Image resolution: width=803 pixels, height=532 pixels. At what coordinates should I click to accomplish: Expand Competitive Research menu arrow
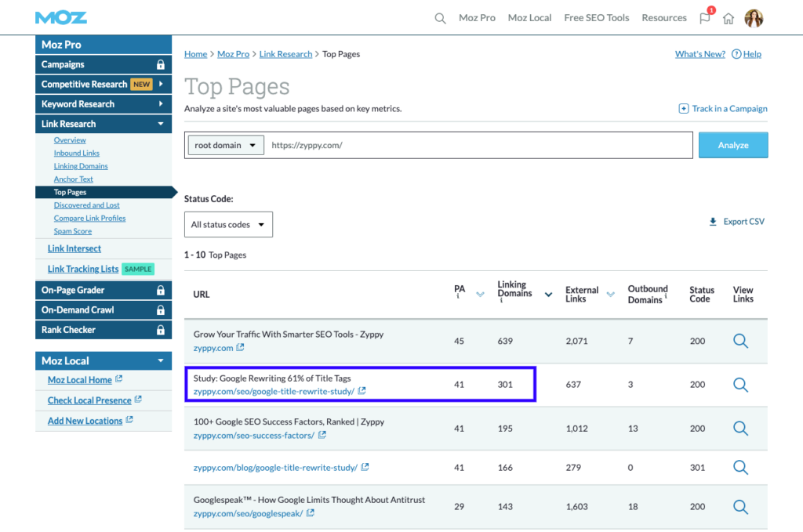(x=161, y=84)
